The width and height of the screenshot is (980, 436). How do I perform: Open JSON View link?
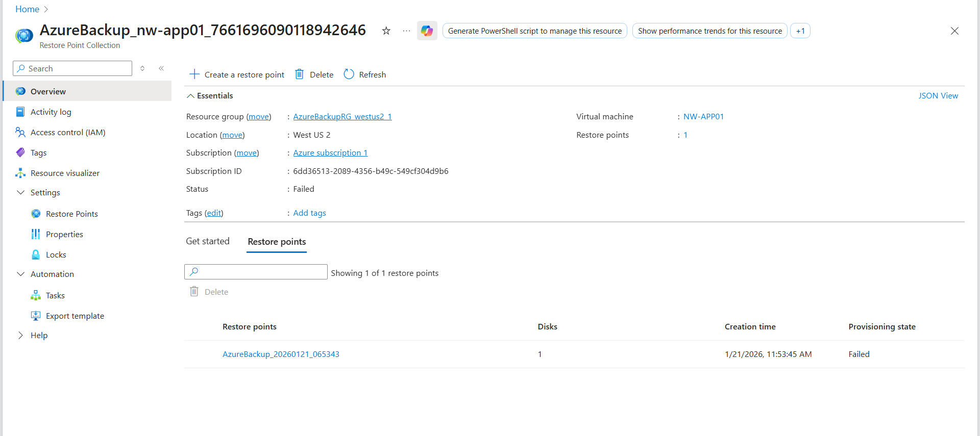(x=938, y=96)
